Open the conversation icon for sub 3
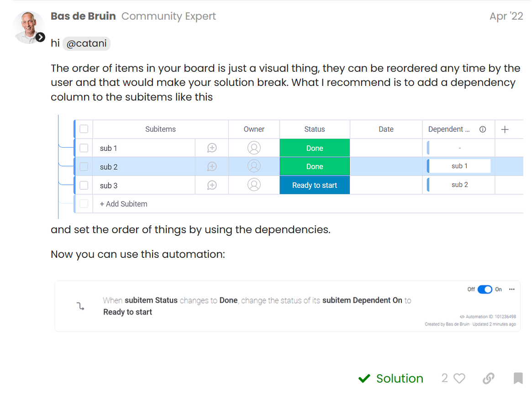The width and height of the screenshot is (532, 394). click(x=212, y=185)
